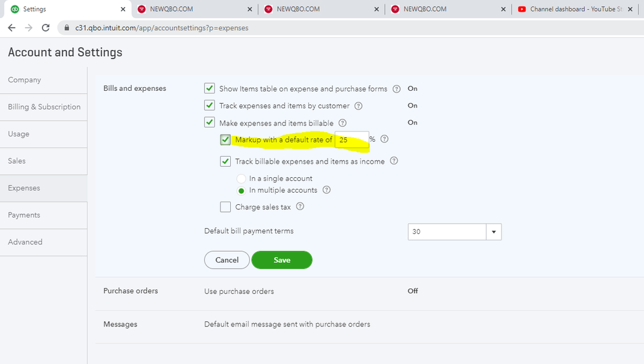Select the Expenses settings tab

[x=44, y=188]
